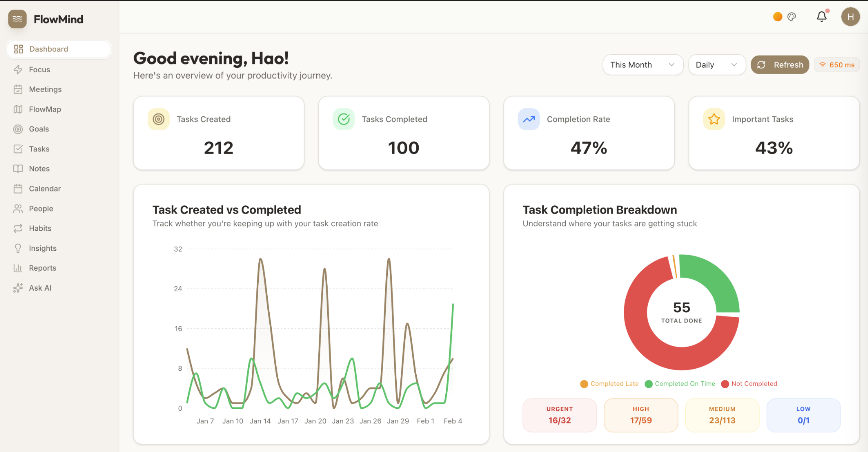868x452 pixels.
Task: Click the Important Tasks star icon
Action: pos(714,119)
